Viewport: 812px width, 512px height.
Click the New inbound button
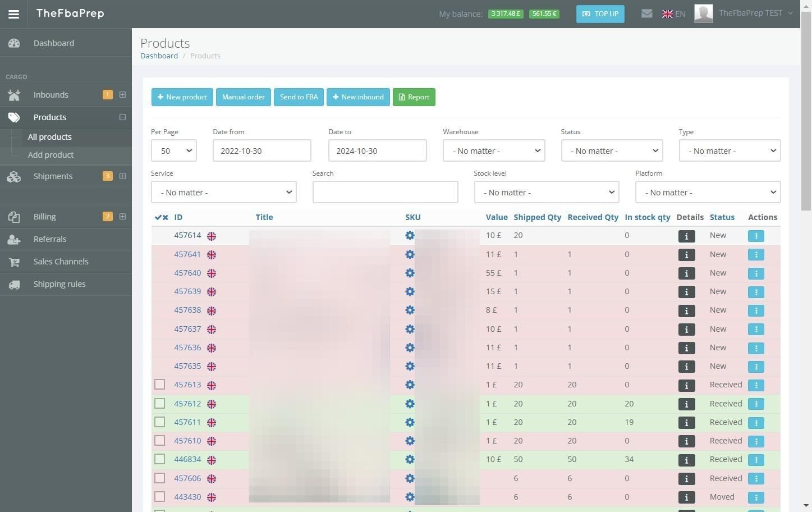[x=358, y=97]
